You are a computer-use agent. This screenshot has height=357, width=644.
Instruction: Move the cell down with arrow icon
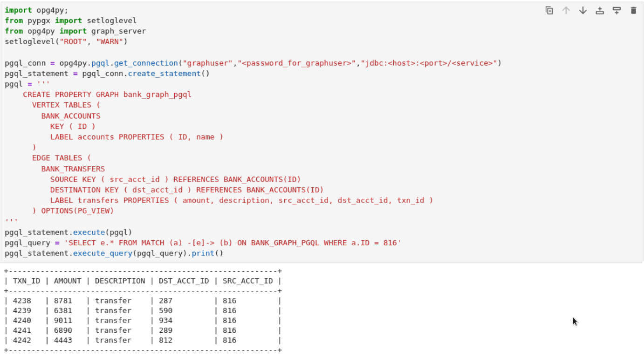(583, 10)
